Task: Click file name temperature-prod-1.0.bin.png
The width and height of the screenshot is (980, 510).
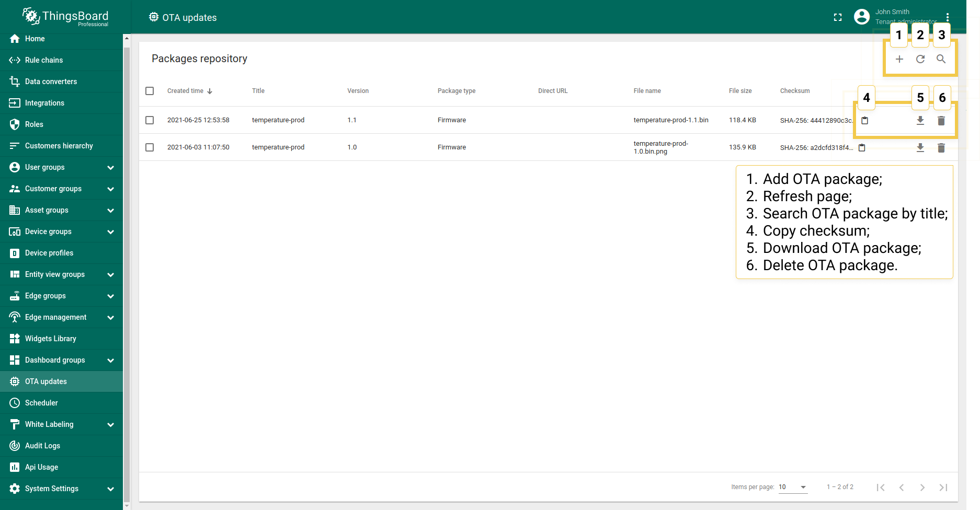Action: point(661,147)
